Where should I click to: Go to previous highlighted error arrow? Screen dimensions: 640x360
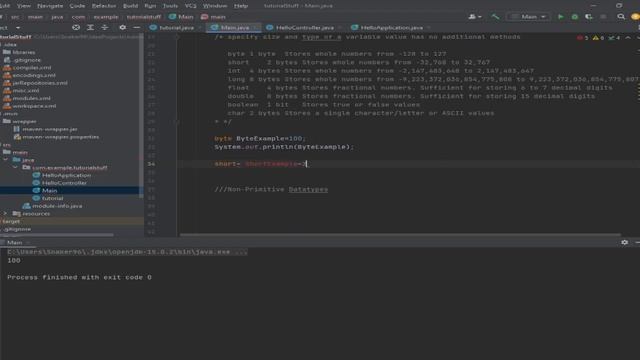pos(628,38)
